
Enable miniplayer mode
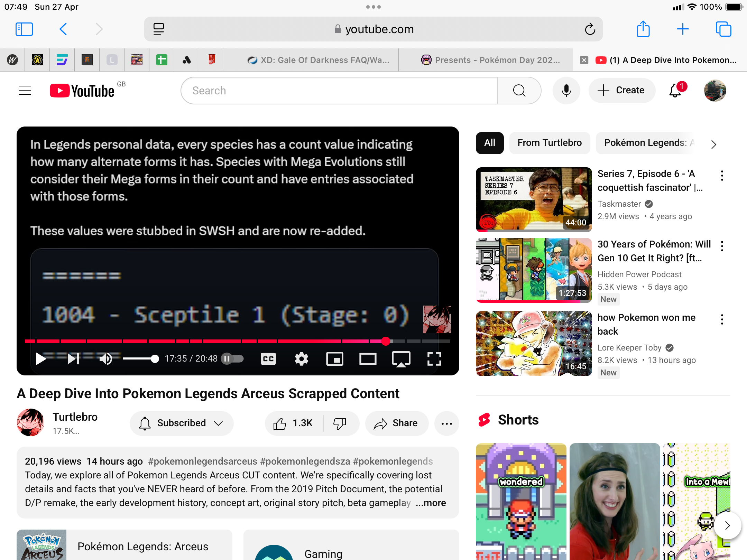coord(335,359)
